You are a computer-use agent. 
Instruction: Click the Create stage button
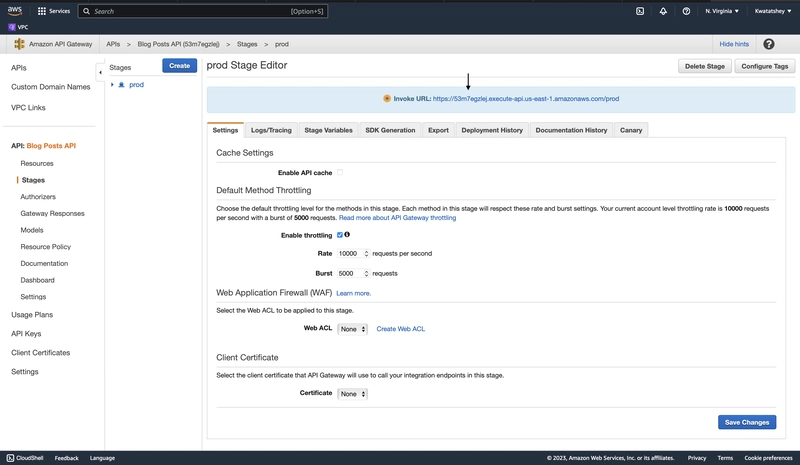point(180,65)
